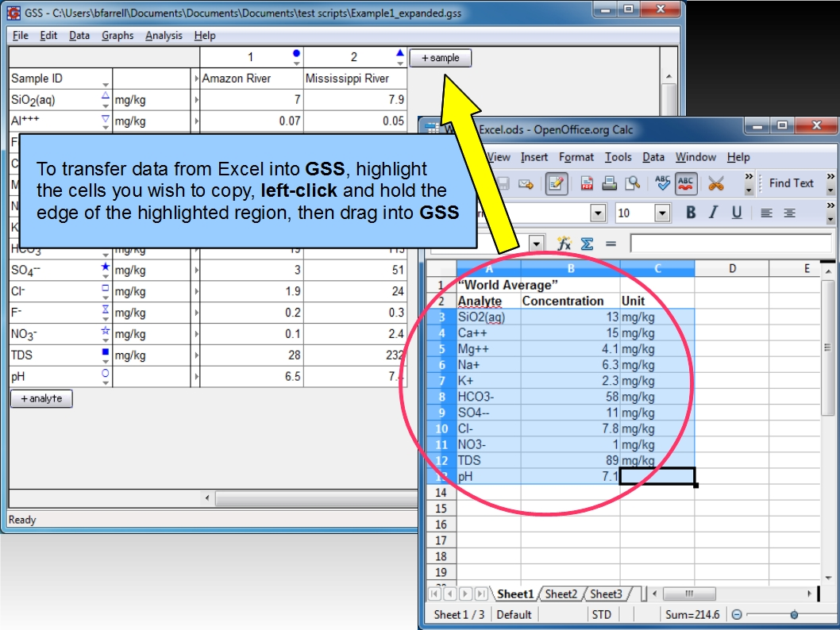Click the Print icon in Calc toolbar
The height and width of the screenshot is (630, 840).
[609, 183]
